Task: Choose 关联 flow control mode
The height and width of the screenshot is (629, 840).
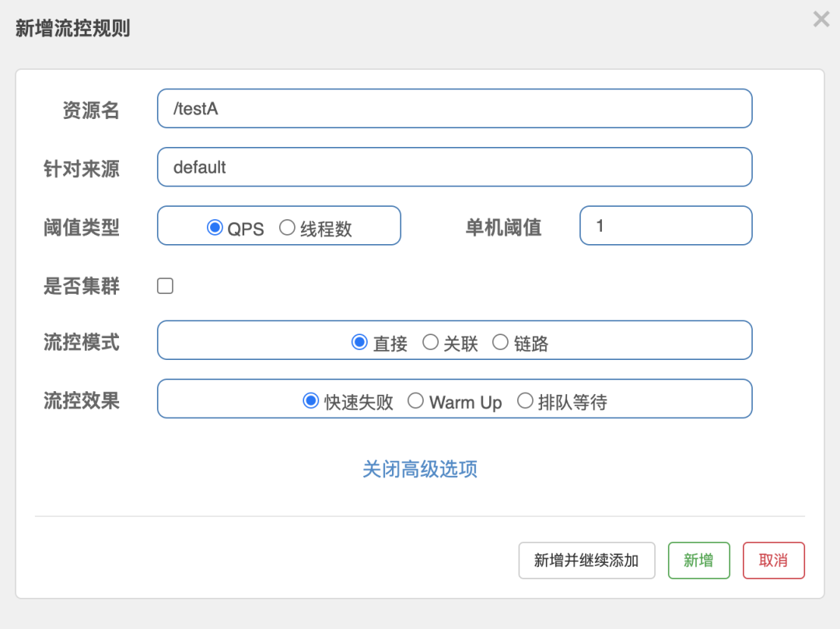Action: [430, 342]
